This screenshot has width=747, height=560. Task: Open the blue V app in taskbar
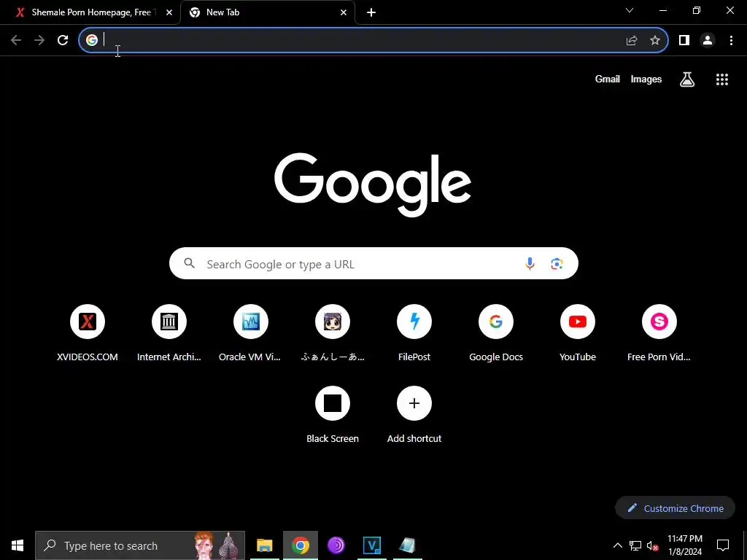click(371, 545)
